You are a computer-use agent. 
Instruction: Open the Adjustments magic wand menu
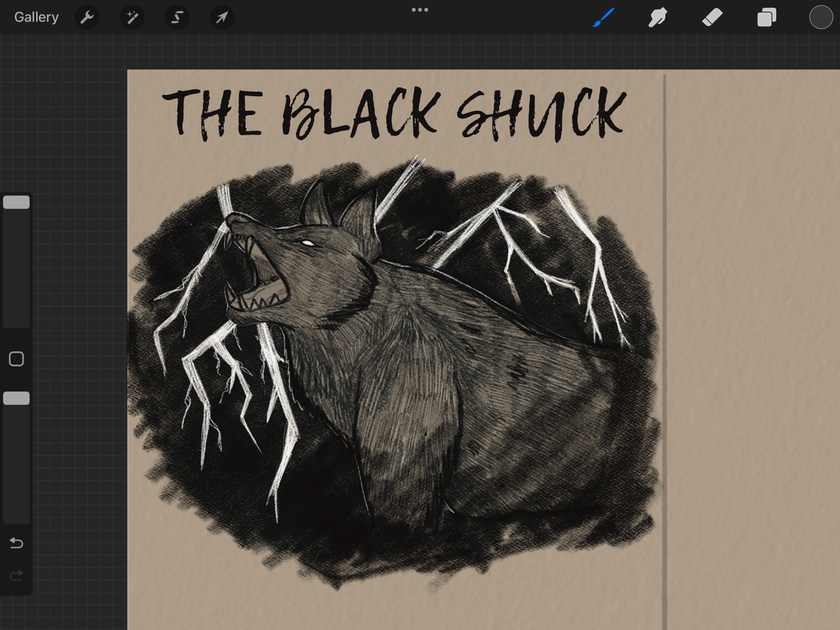point(131,17)
